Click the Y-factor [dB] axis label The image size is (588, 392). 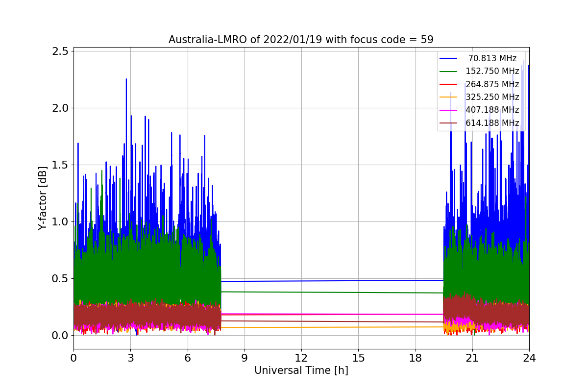pyautogui.click(x=43, y=198)
